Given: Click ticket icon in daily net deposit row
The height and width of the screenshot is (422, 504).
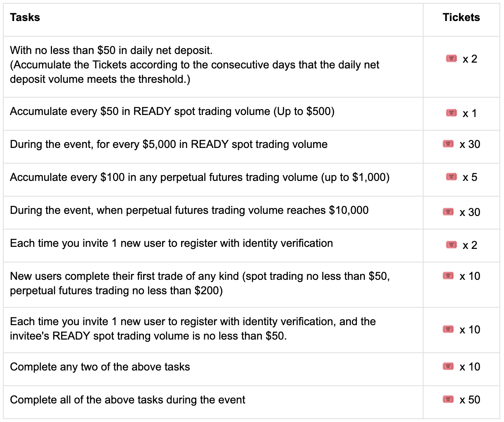Looking at the screenshot, I should (451, 59).
